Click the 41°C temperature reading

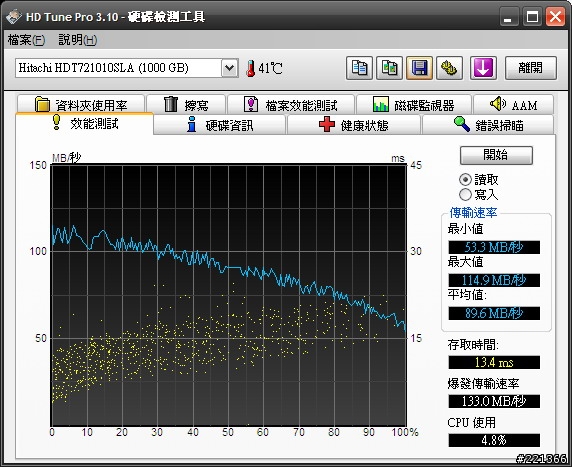pos(270,68)
